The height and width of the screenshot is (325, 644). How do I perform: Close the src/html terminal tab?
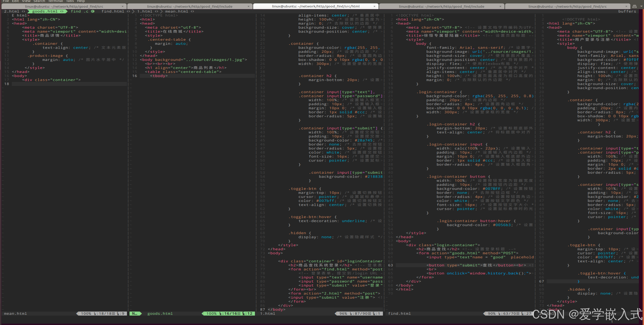tap(375, 6)
